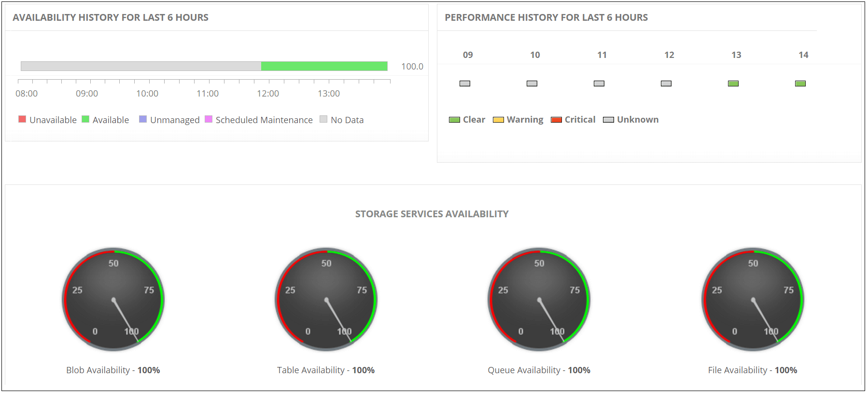Toggle the Unavailable legend entry

click(47, 120)
